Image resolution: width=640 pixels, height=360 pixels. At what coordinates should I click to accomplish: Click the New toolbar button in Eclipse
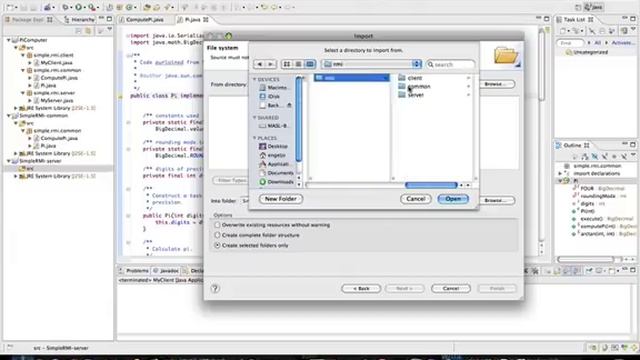pyautogui.click(x=10, y=7)
